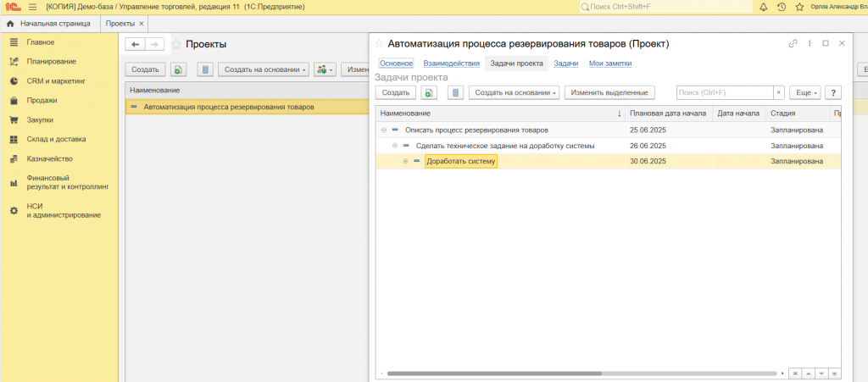868x382 pixels.
Task: Open favorites star in top bar
Action: pos(798,7)
